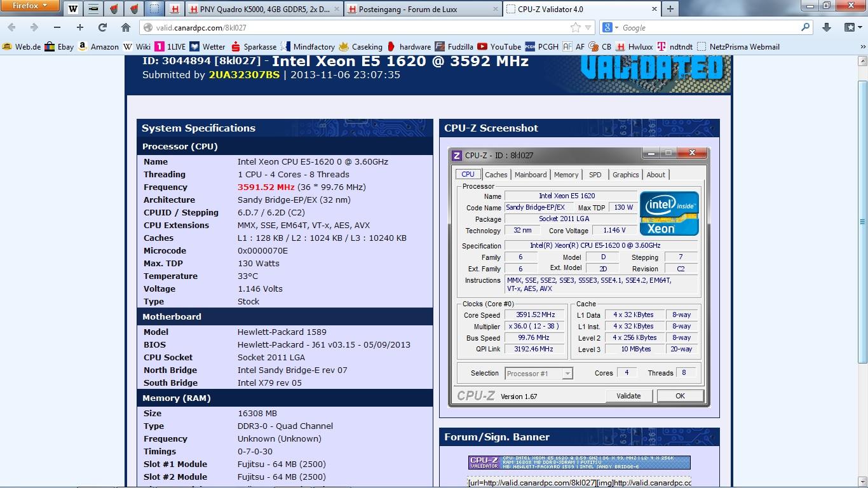Open the Amazon bookmark
The height and width of the screenshot is (488, 868).
click(98, 46)
